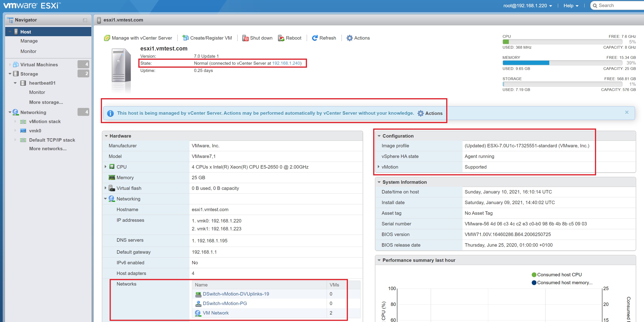Screen dimensions: 644x322
Task: Click the Refresh toolbar icon
Action: click(x=314, y=38)
